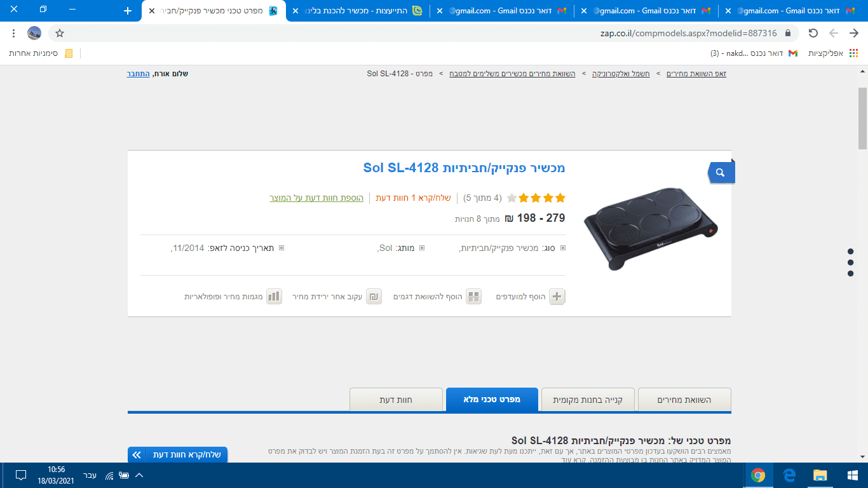Switch to the rightmost Gmail browser tab
This screenshot has width=868, height=488.
[x=793, y=11]
